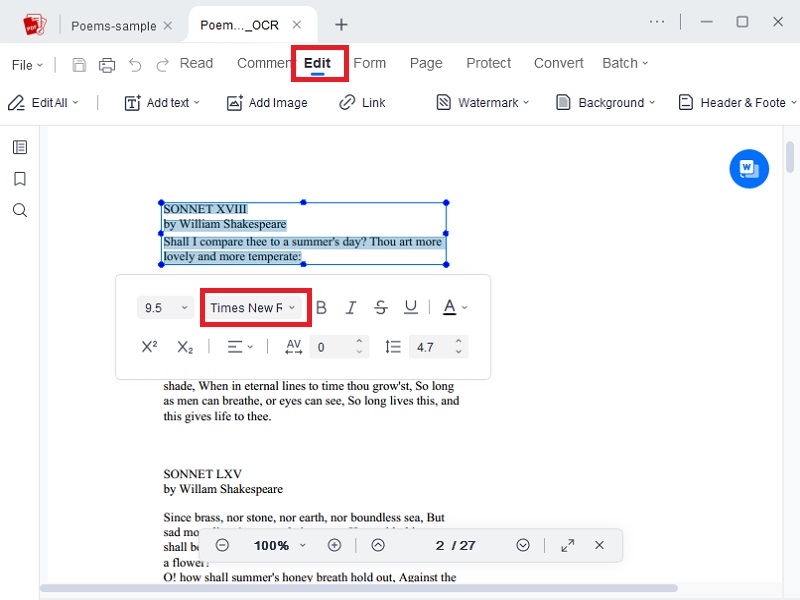Switch to the Form tab
The height and width of the screenshot is (600, 800).
(x=370, y=63)
